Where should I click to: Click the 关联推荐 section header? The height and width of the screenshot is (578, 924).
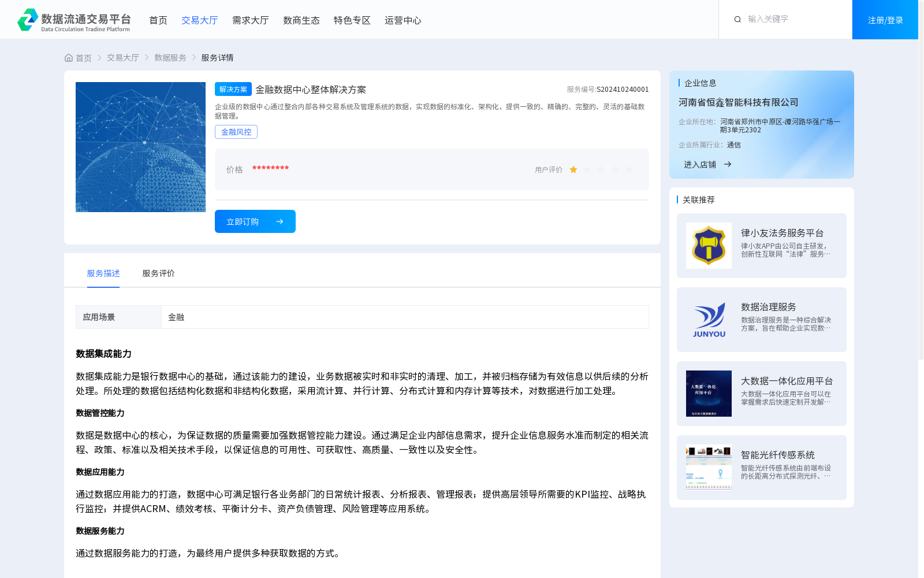(x=699, y=200)
